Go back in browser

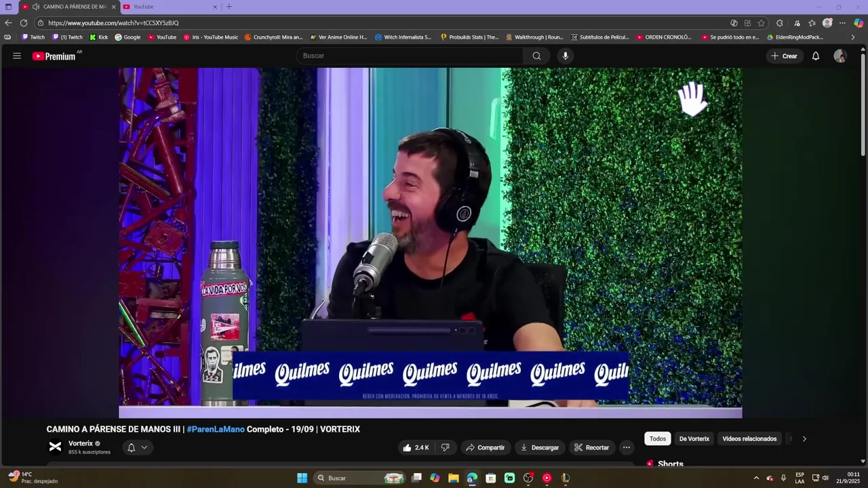pos(8,22)
